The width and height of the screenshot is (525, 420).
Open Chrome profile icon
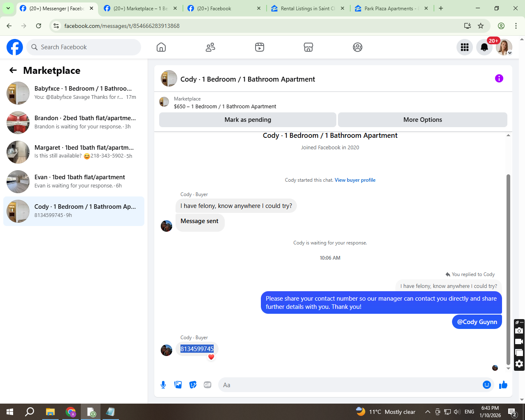501,26
